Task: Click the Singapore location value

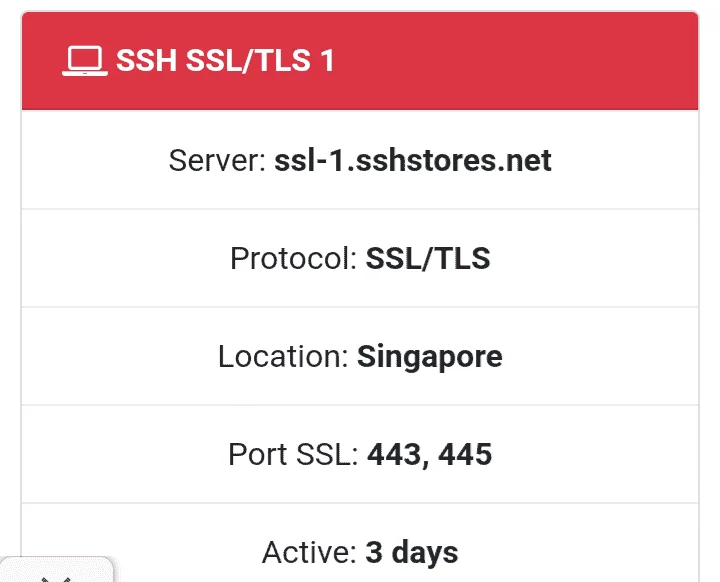Action: 430,357
